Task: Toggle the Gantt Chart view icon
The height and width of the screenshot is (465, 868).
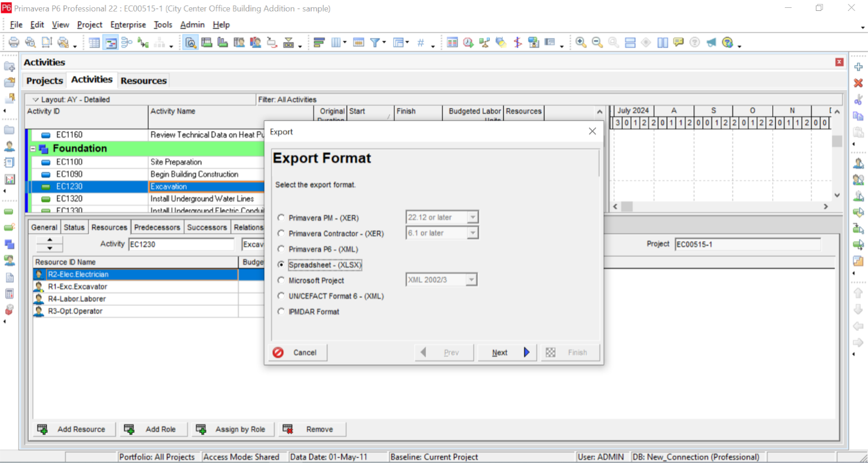Action: point(110,42)
